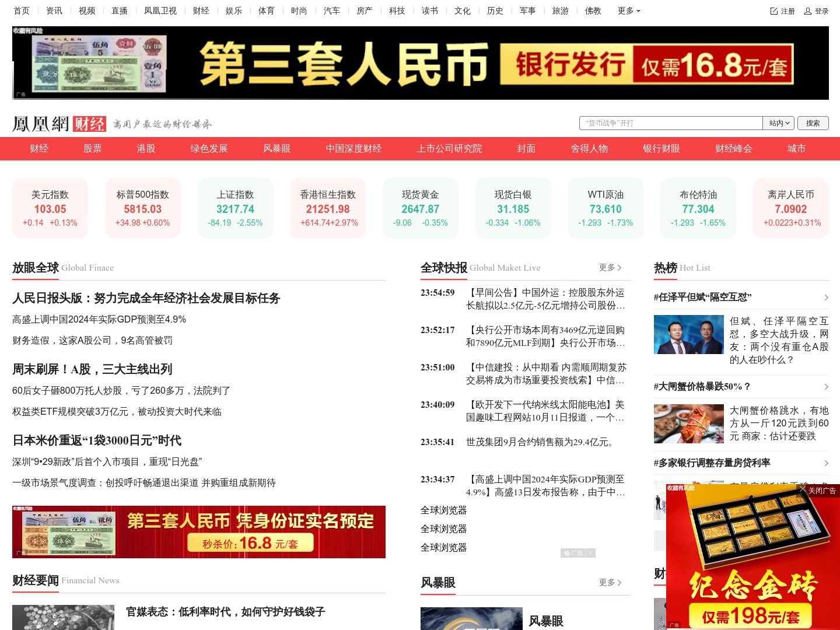
Task: Open 标普500指数 5815.03 quote card
Action: click(x=143, y=208)
